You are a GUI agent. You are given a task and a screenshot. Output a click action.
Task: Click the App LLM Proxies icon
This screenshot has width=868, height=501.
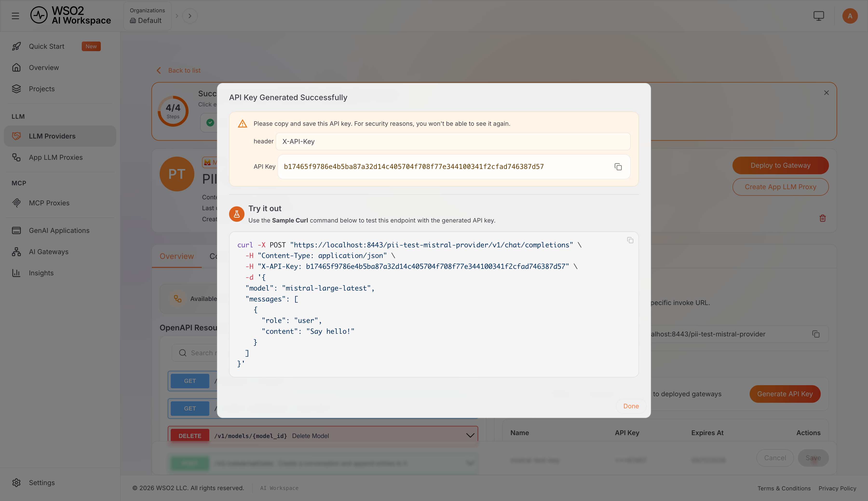click(16, 158)
